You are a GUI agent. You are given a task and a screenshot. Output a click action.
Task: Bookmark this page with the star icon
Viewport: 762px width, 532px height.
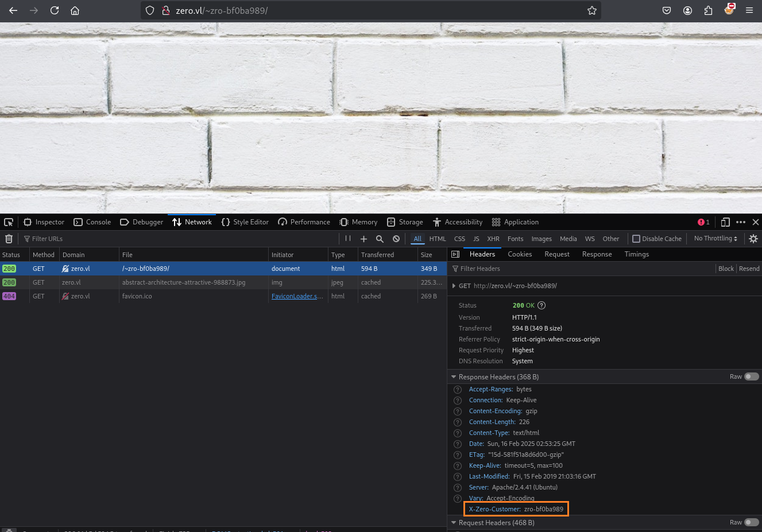tap(592, 10)
